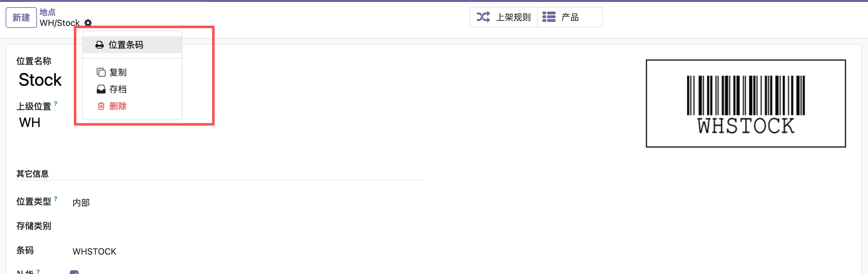Click the Stock location name field

click(40, 80)
